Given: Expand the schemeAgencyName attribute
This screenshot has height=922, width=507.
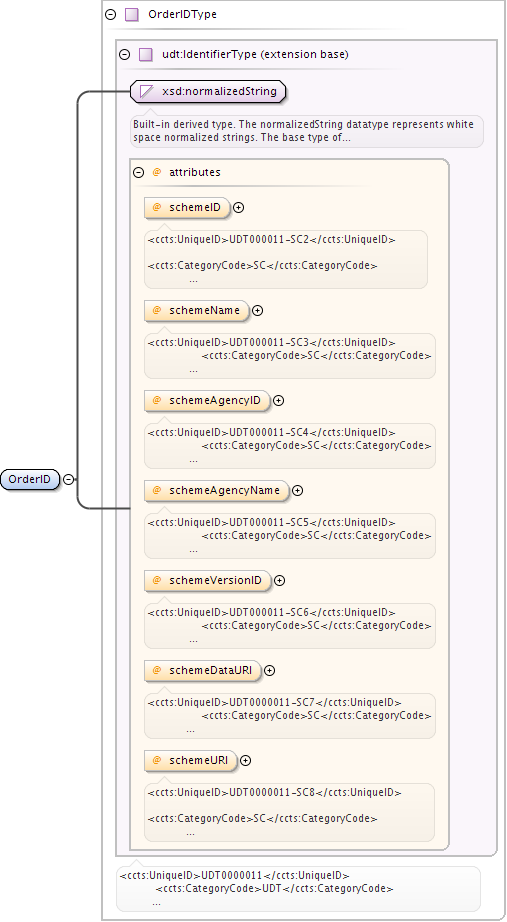Looking at the screenshot, I should coord(298,490).
